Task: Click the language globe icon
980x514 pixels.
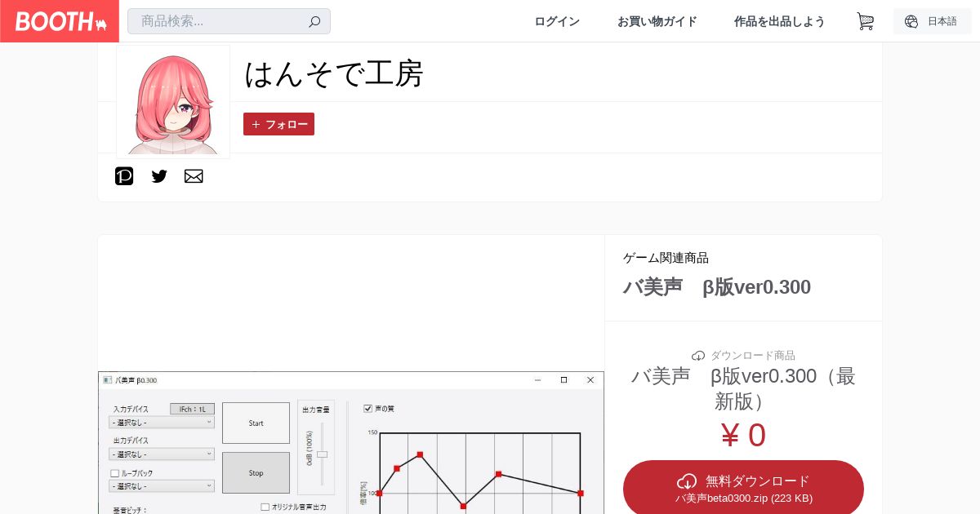Action: coord(911,21)
